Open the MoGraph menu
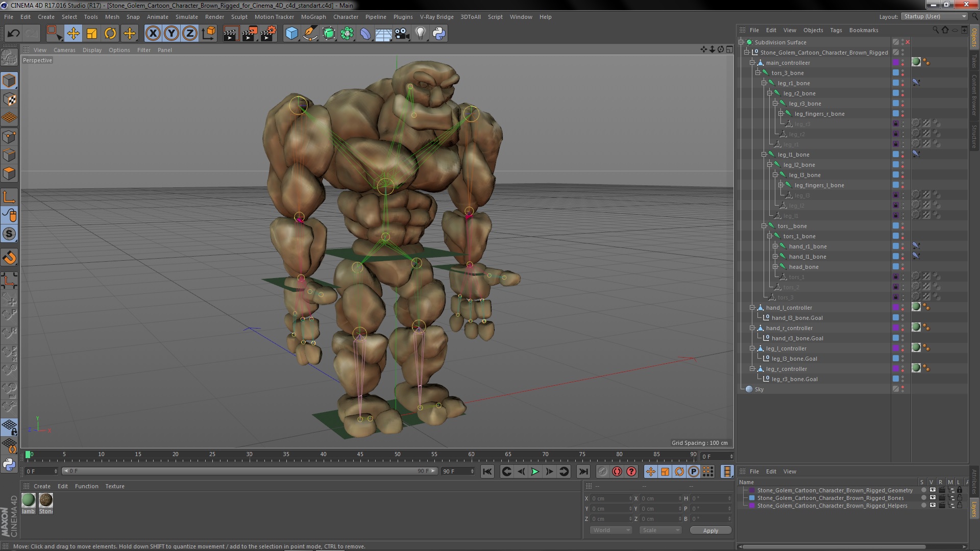 click(313, 17)
